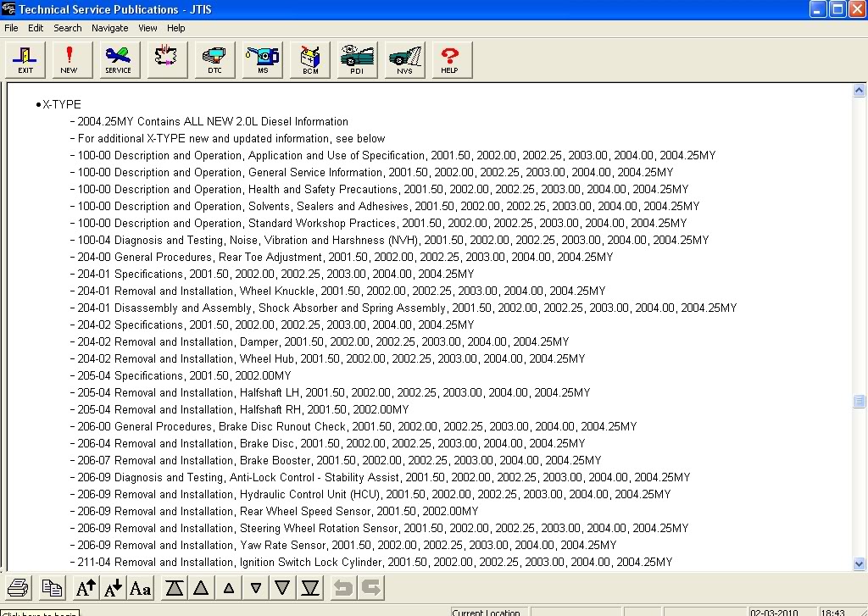Increase font size with A up-arrow icon
The width and height of the screenshot is (868, 616).
pos(86,588)
